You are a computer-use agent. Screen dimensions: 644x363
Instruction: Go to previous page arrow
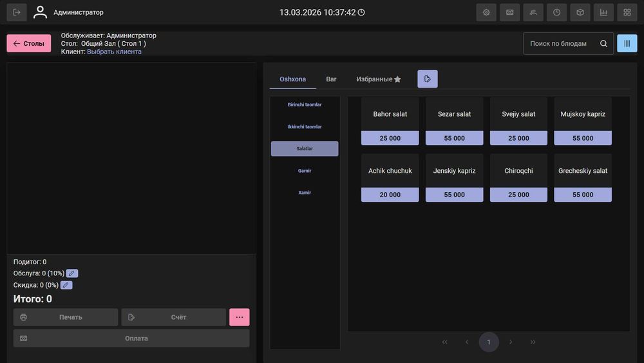click(x=467, y=342)
